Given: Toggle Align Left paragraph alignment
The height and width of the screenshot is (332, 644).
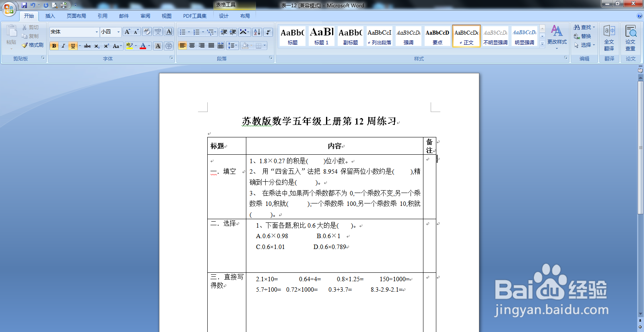Looking at the screenshot, I should pyautogui.click(x=182, y=46).
